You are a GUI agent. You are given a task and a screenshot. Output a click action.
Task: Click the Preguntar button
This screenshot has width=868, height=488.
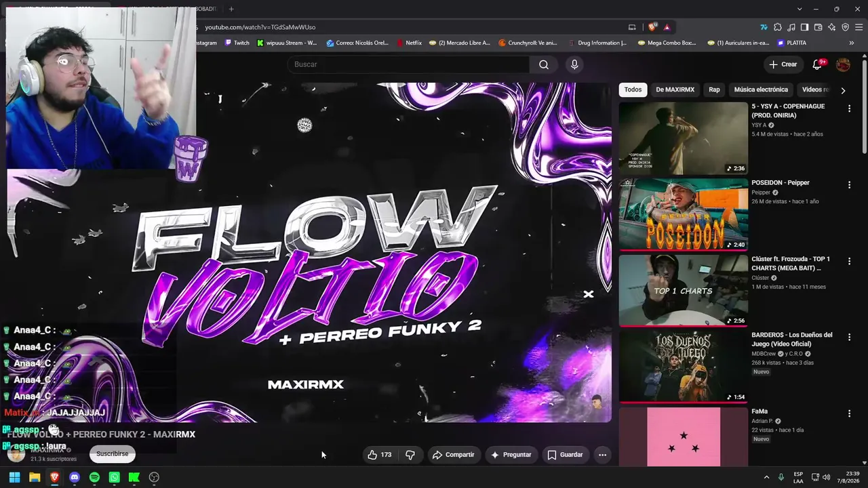pyautogui.click(x=511, y=455)
